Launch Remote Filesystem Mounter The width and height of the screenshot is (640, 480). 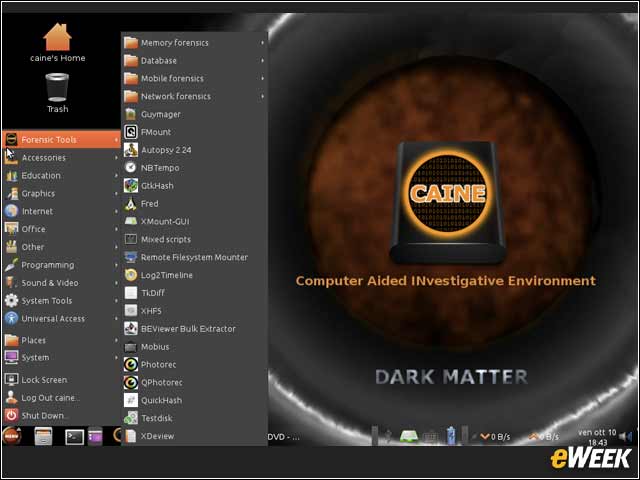(x=194, y=257)
